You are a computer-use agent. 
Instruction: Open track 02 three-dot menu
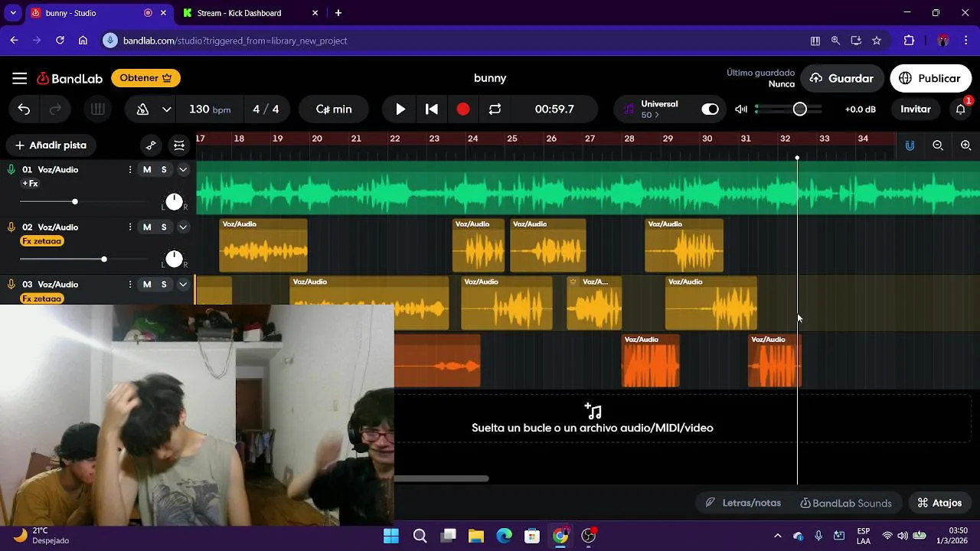click(129, 227)
